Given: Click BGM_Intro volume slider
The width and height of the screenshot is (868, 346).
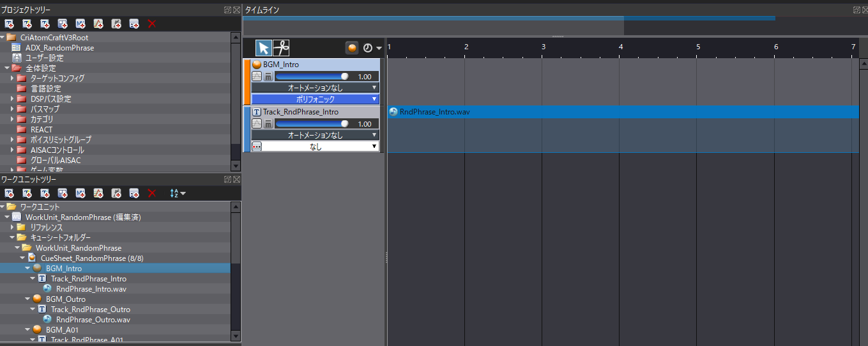Looking at the screenshot, I should point(312,76).
